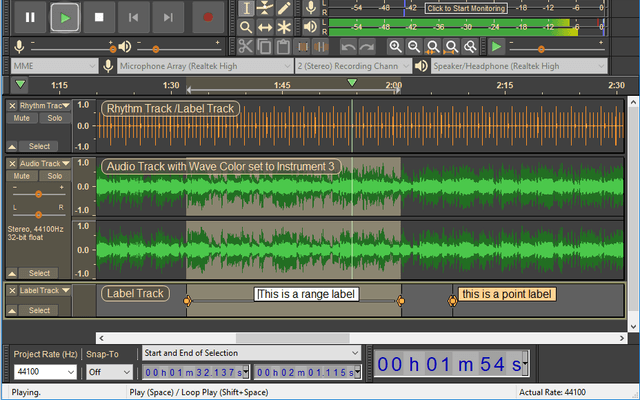
Task: Mute the Audio Track
Action: [22, 176]
